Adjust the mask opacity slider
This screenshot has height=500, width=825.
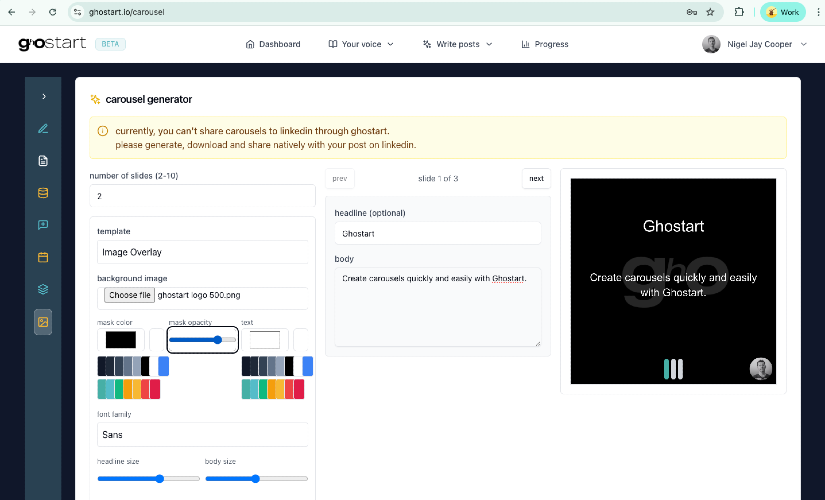coord(203,339)
